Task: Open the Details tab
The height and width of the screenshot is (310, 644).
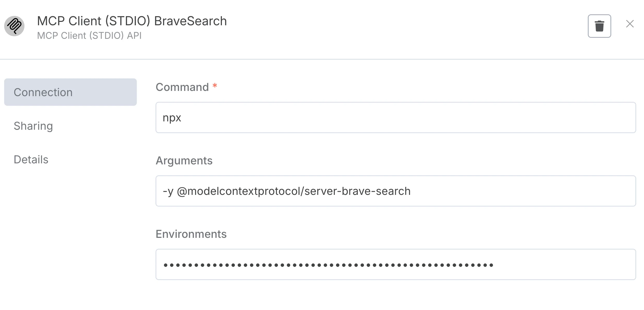Action: (x=31, y=159)
